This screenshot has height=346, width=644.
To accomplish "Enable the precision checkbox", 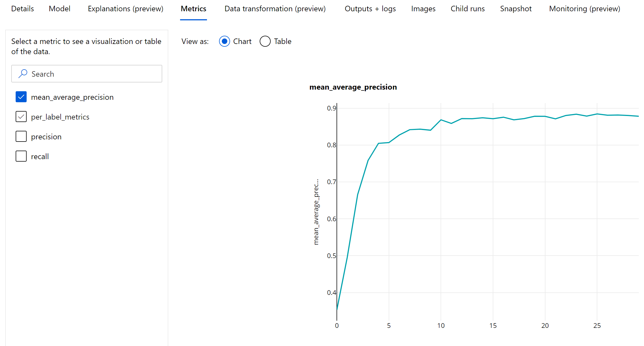I will pyautogui.click(x=21, y=136).
